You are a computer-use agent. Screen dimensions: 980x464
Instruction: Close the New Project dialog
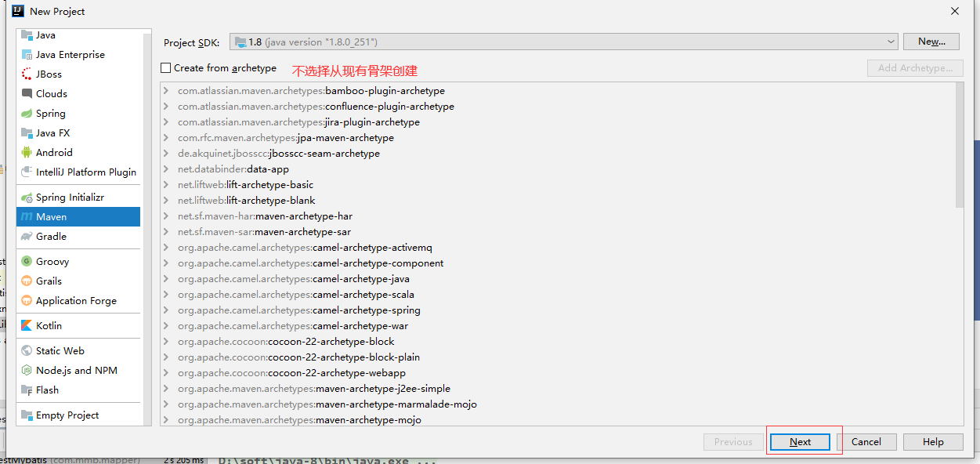pos(955,11)
